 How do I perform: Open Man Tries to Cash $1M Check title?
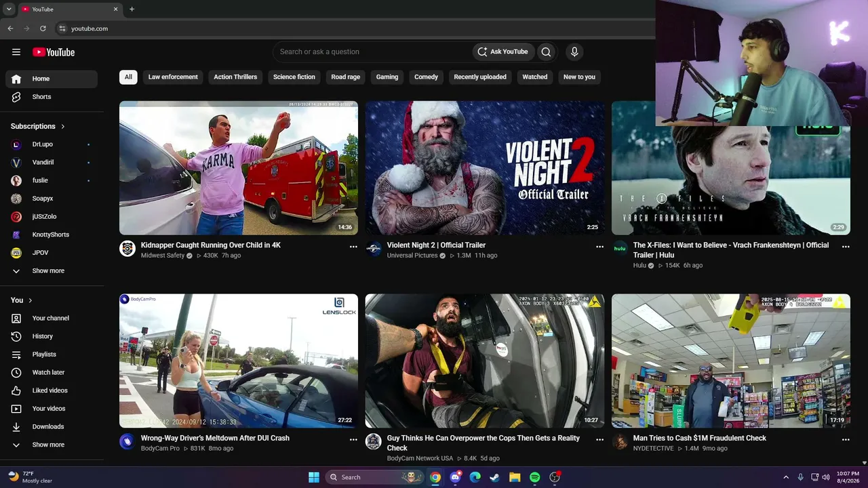coord(700,438)
